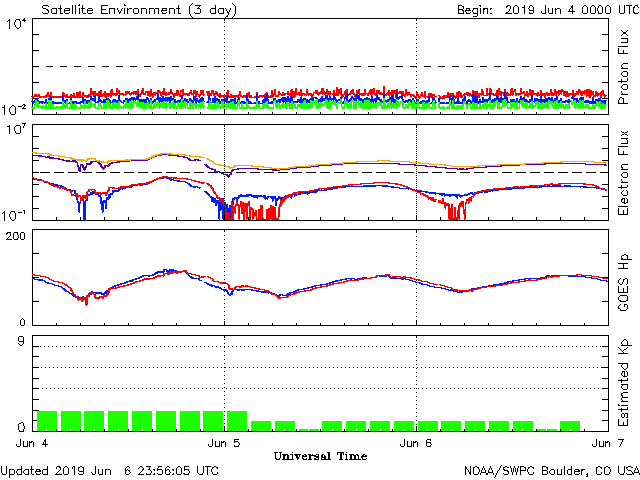Select the 'GOES Hp' axis label
Screen dimensions: 640x480
pyautogui.click(x=623, y=282)
